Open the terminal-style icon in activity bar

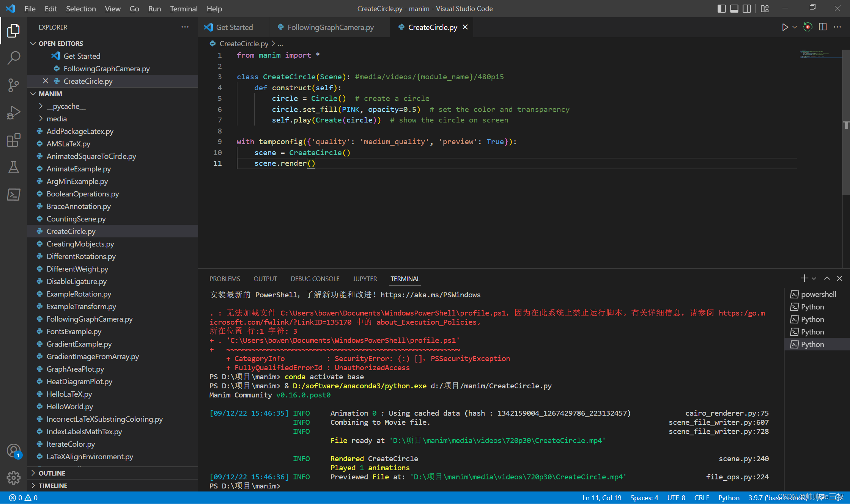click(x=13, y=195)
